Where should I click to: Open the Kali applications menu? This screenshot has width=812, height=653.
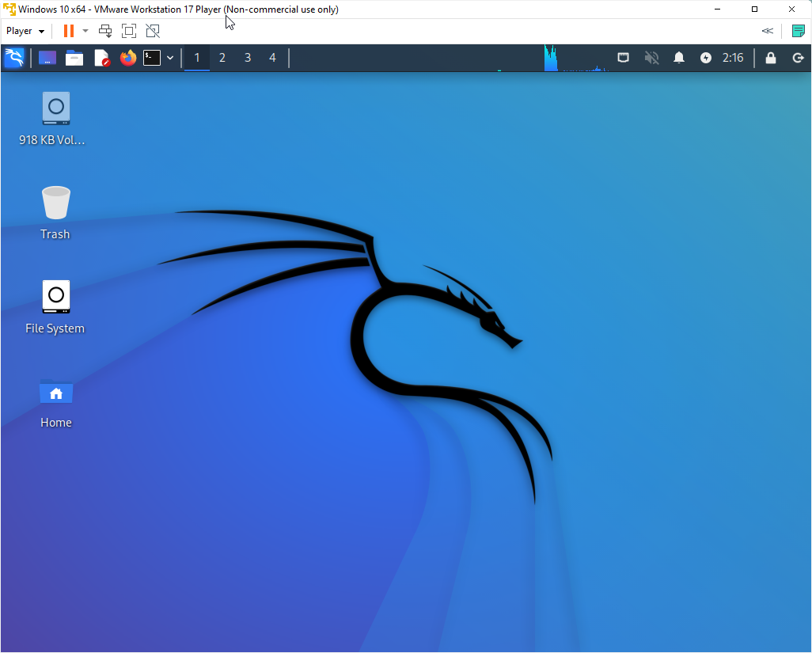point(14,58)
